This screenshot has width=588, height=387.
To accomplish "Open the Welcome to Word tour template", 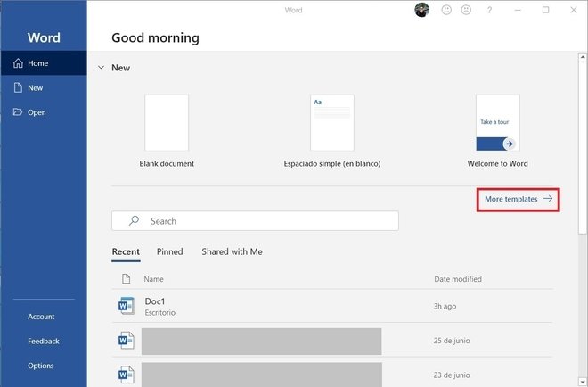I will (x=498, y=123).
